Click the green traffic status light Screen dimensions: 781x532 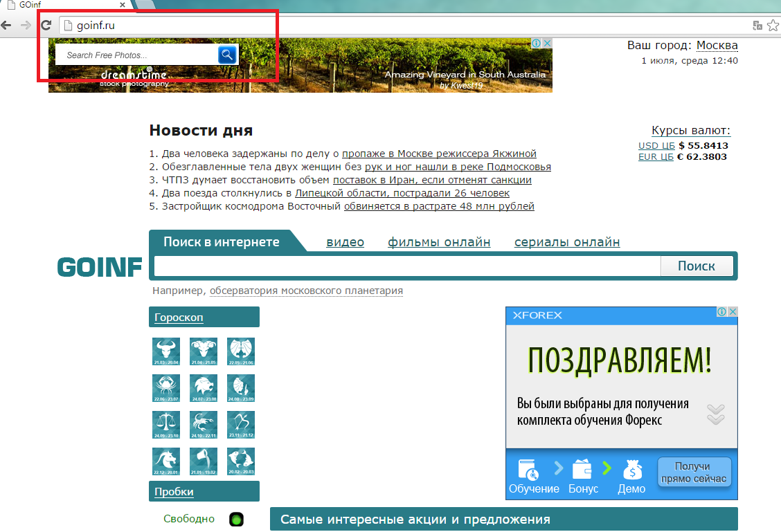point(237,519)
